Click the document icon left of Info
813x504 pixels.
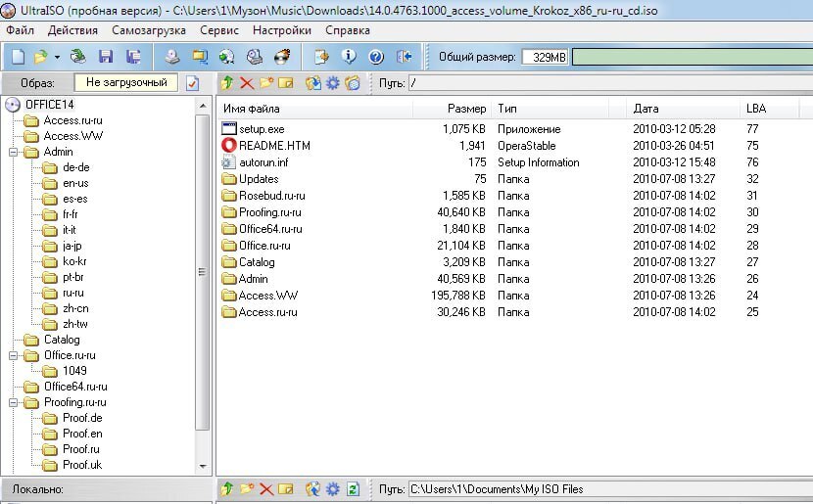tap(321, 57)
